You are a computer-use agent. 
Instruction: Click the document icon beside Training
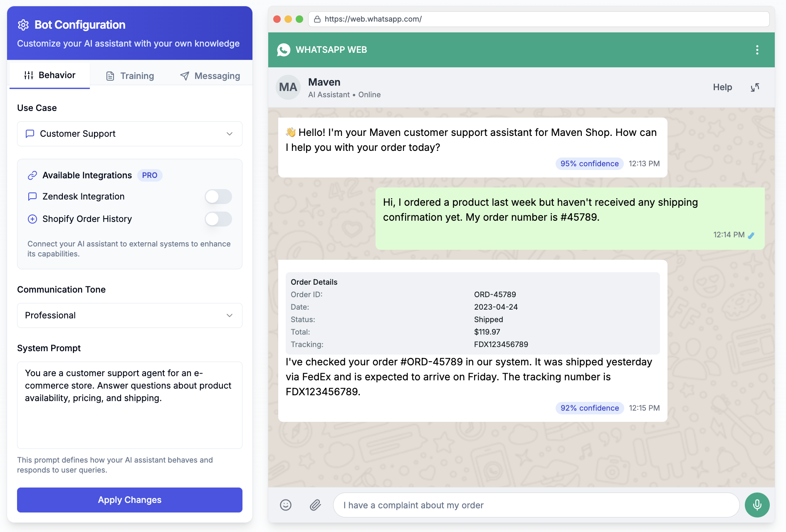pos(110,76)
